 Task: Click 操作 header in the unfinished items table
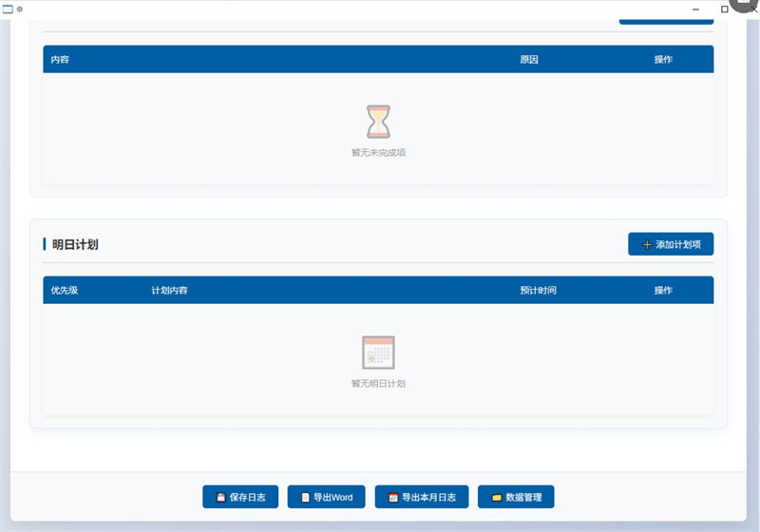coord(663,60)
